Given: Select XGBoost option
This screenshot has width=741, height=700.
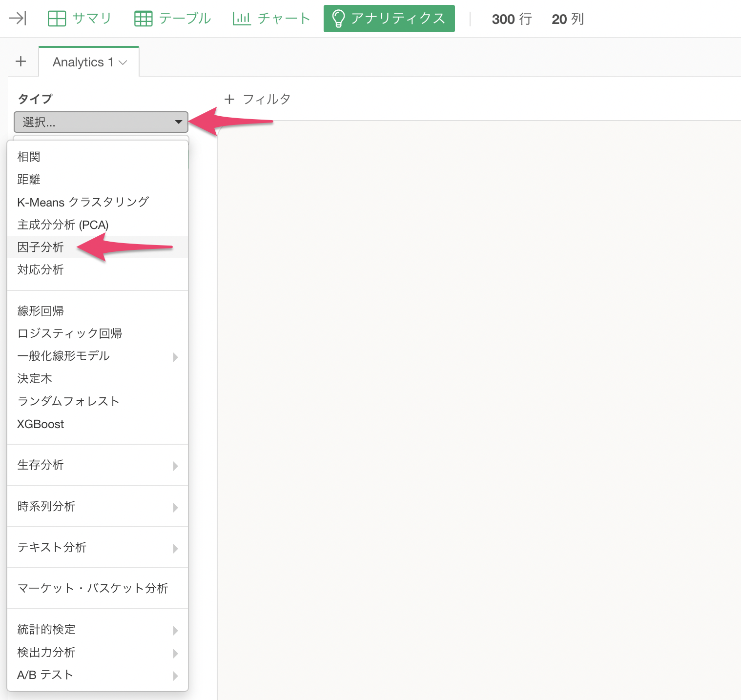Looking at the screenshot, I should (x=98, y=424).
